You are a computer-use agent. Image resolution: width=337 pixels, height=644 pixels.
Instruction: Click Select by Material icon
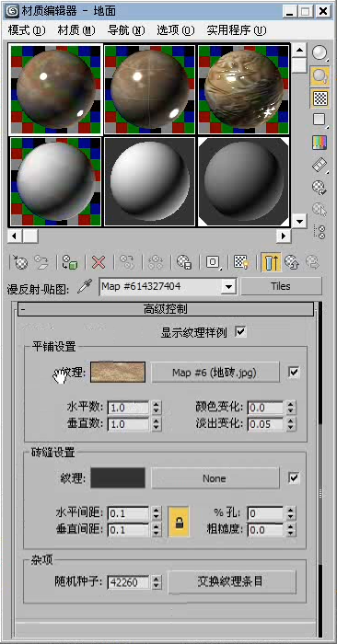(320, 210)
